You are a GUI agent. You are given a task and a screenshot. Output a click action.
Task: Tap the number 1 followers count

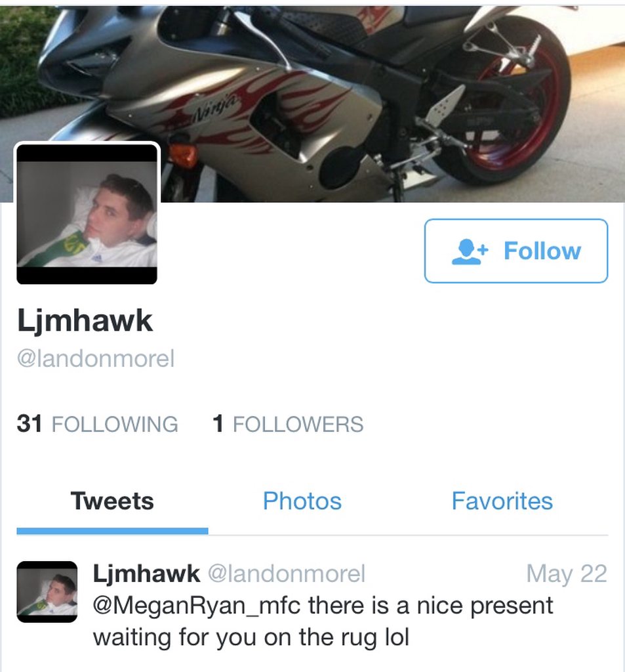click(218, 423)
